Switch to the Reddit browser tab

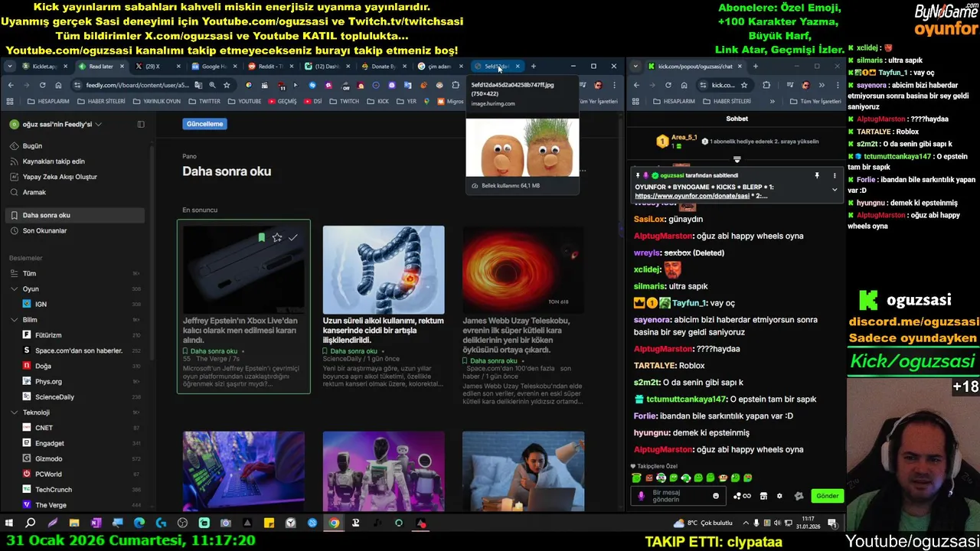tap(269, 67)
